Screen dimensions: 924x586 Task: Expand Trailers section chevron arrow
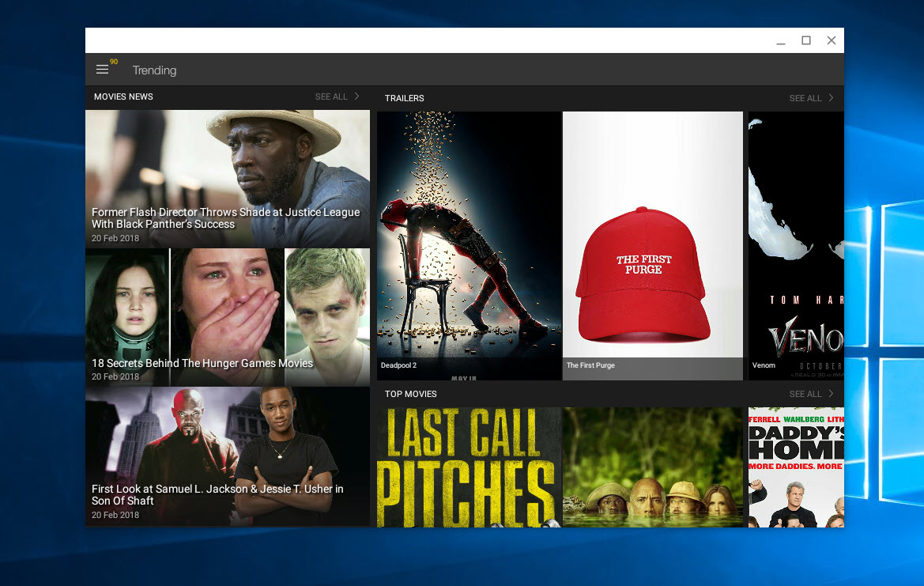tap(831, 98)
